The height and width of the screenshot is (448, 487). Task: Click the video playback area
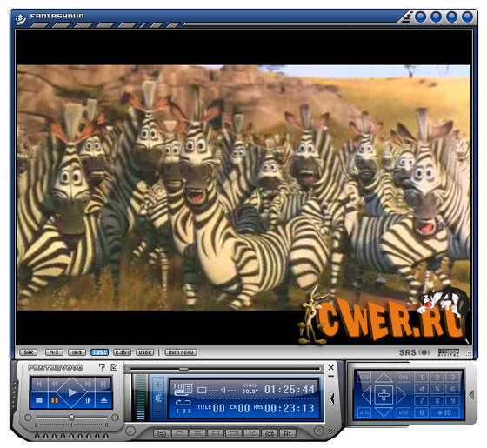[243, 187]
